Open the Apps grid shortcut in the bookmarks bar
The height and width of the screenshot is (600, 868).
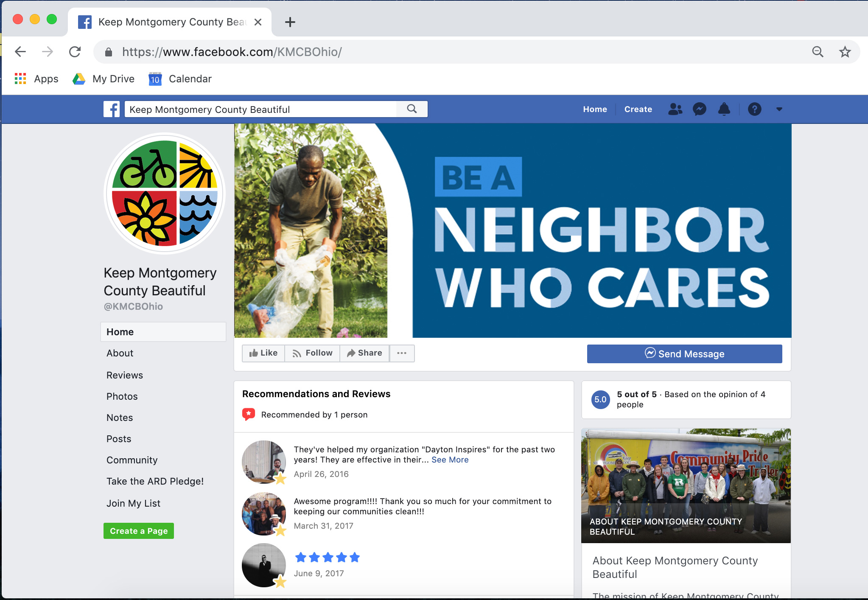click(x=36, y=79)
